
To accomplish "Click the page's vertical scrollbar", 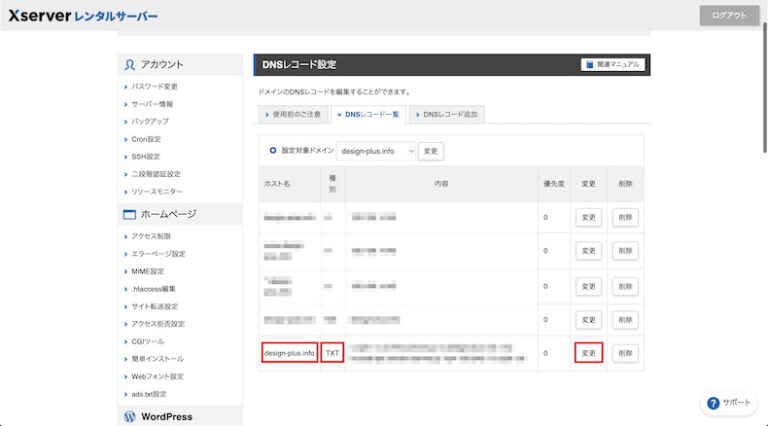I will 764,90.
